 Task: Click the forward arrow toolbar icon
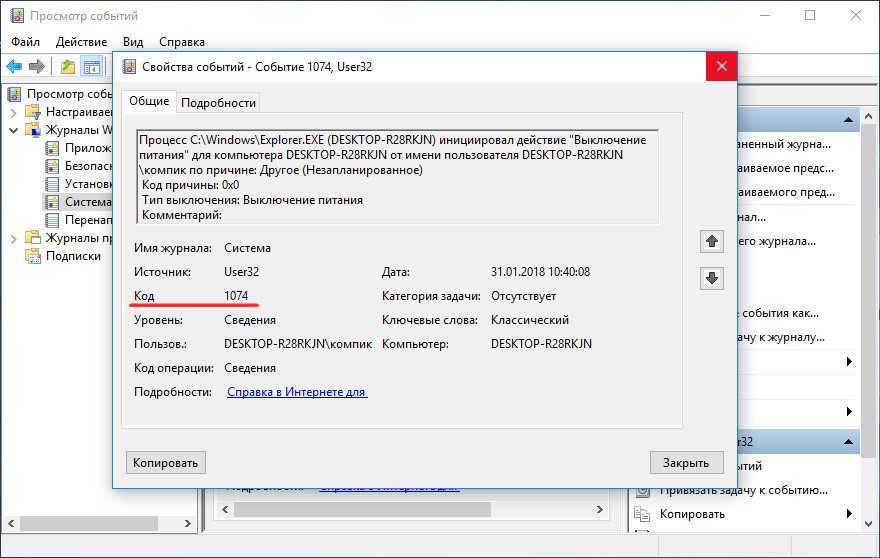pos(37,67)
